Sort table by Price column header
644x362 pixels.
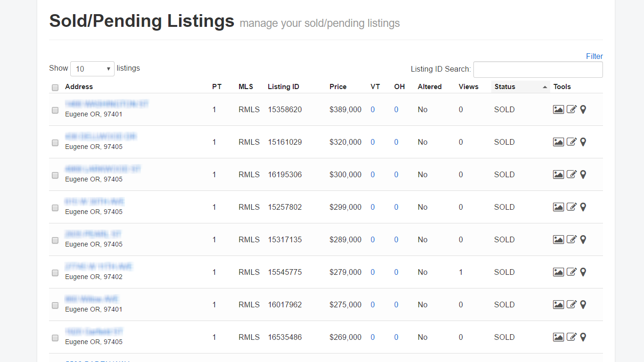pos(338,87)
